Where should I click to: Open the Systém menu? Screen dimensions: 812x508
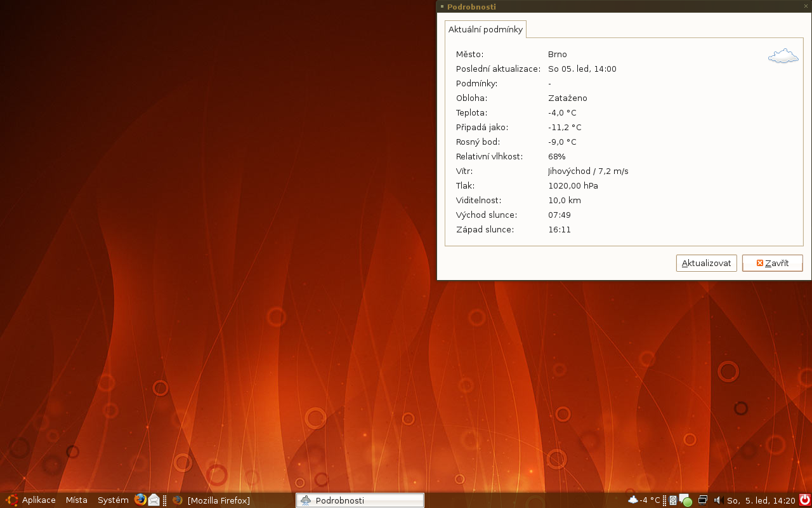113,500
